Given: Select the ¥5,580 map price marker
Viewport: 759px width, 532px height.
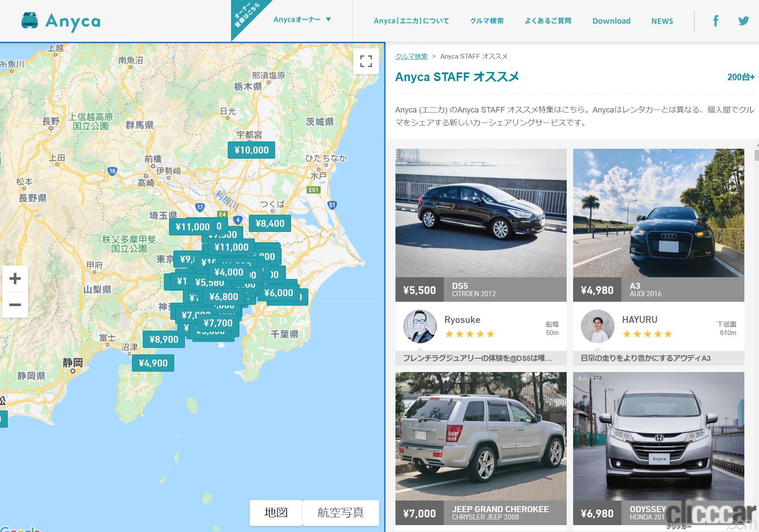Looking at the screenshot, I should click(x=210, y=283).
